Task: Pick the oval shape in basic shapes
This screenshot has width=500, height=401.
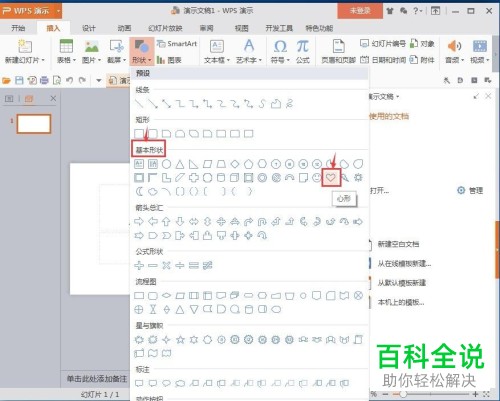Action: point(166,164)
